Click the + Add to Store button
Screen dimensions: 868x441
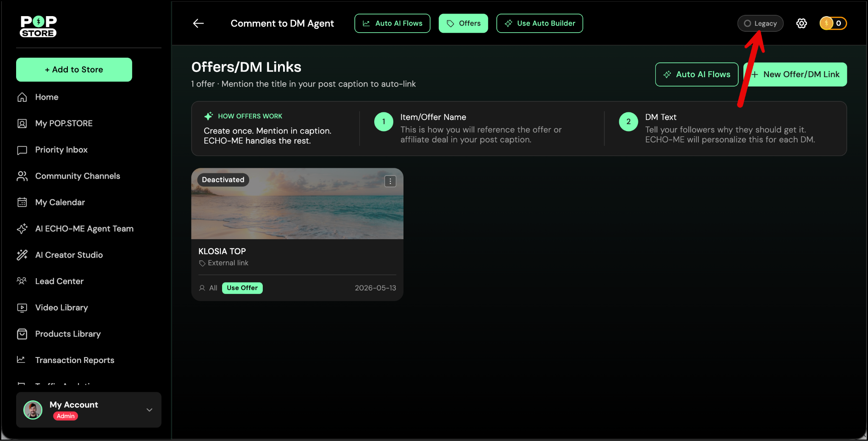pos(74,70)
